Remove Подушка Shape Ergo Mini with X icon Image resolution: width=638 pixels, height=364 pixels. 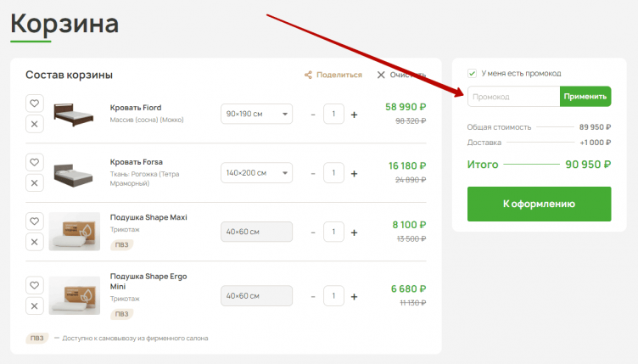(34, 305)
